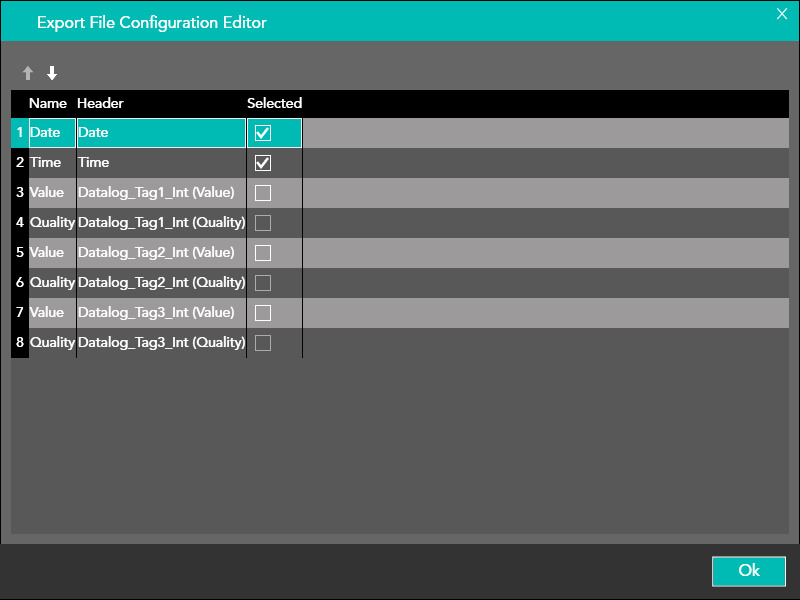Image resolution: width=800 pixels, height=600 pixels.
Task: Click the Name column title
Action: 48,103
